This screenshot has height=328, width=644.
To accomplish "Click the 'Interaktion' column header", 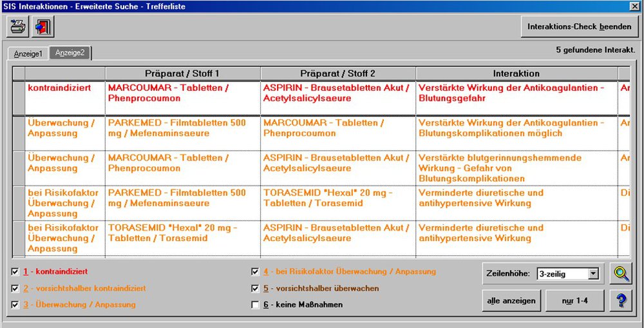I will pos(516,73).
